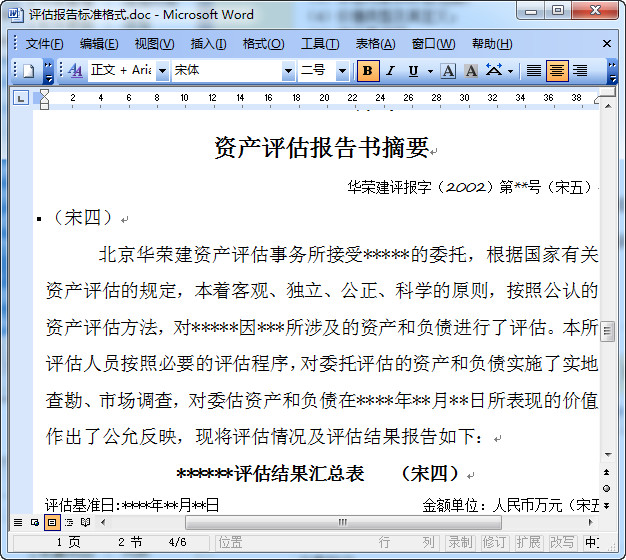Screen dimensions: 626x560
Task: Expand Standard toolbar options chevron
Action: [x=48, y=71]
